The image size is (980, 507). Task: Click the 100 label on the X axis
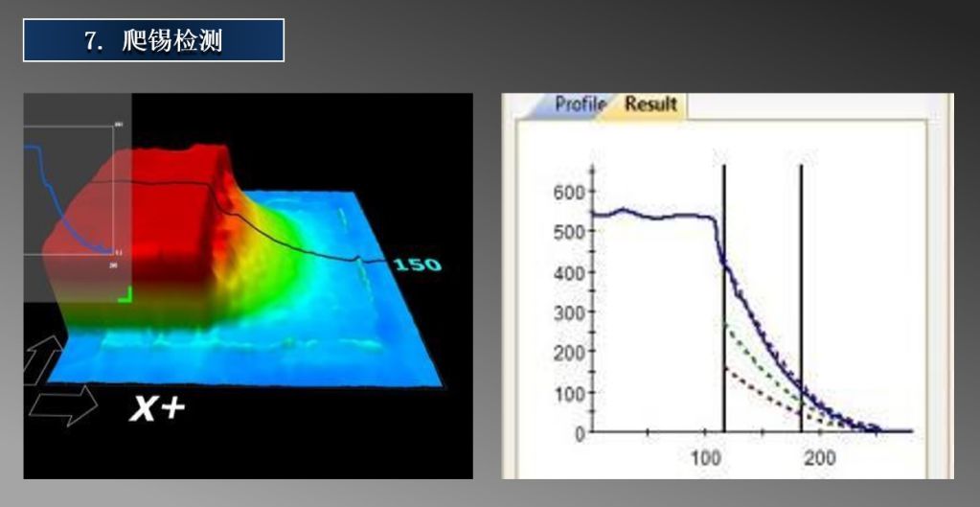pyautogui.click(x=706, y=457)
